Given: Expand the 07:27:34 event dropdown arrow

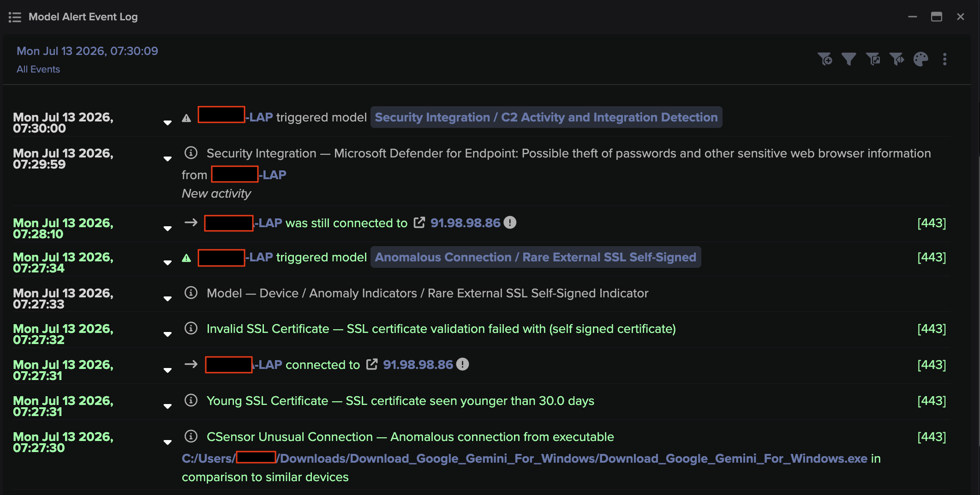Looking at the screenshot, I should pyautogui.click(x=167, y=263).
